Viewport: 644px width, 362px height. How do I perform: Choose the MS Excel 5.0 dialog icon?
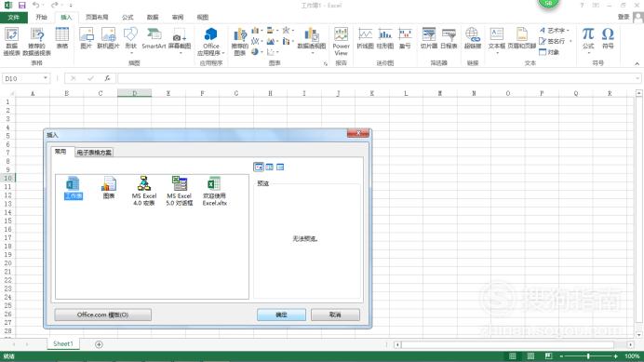180,191
